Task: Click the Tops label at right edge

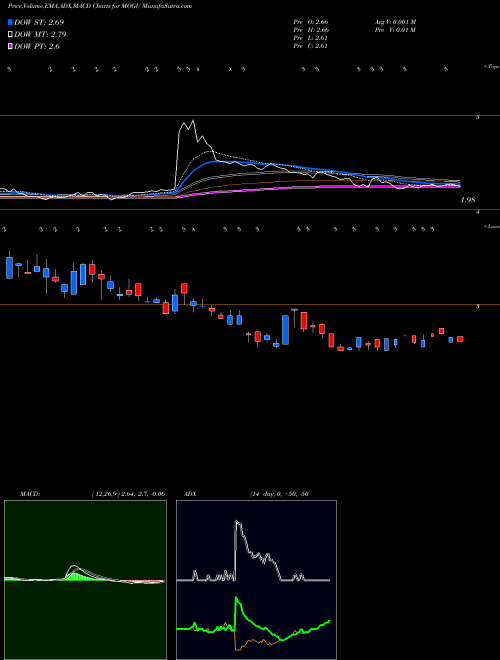Action: [491, 67]
